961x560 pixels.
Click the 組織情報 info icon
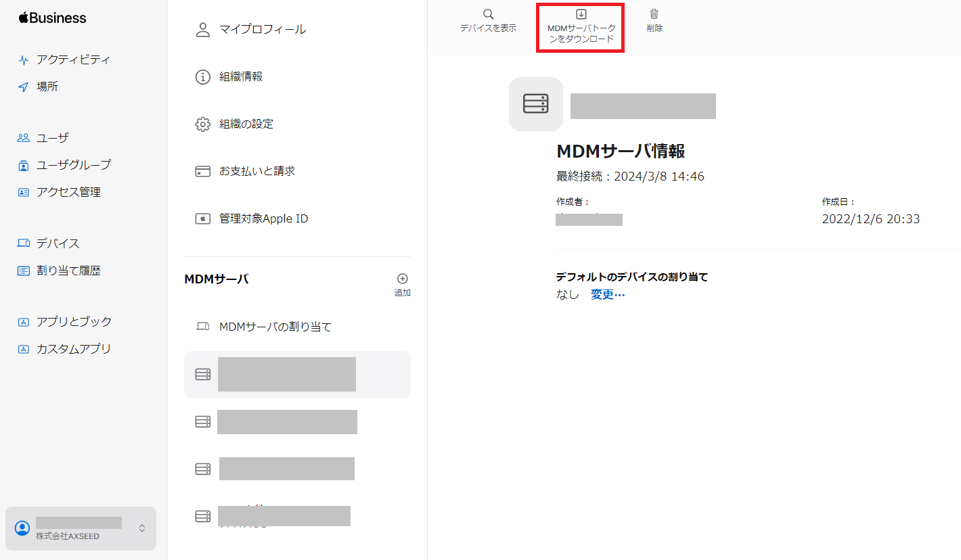[203, 77]
